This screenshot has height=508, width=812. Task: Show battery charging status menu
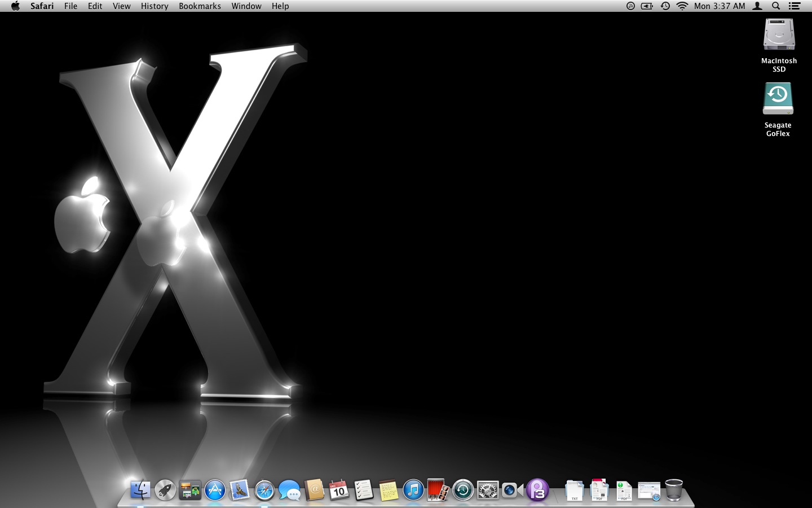[x=647, y=6]
